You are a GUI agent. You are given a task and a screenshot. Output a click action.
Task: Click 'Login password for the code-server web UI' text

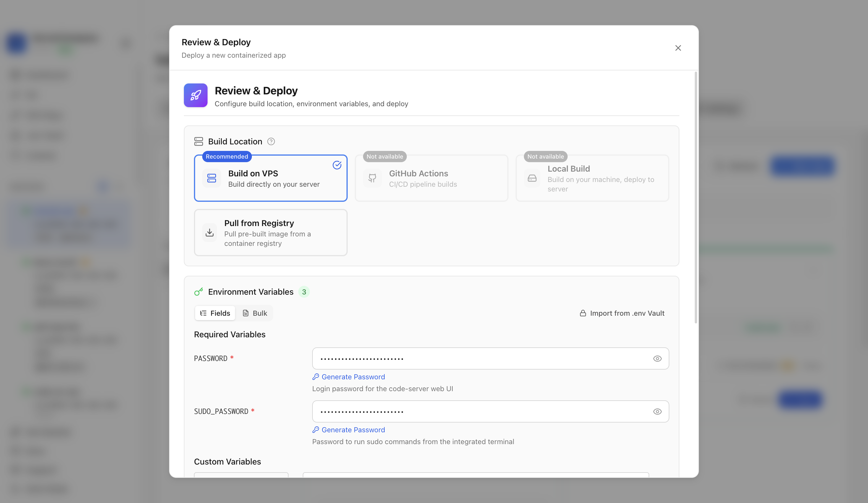click(x=382, y=388)
